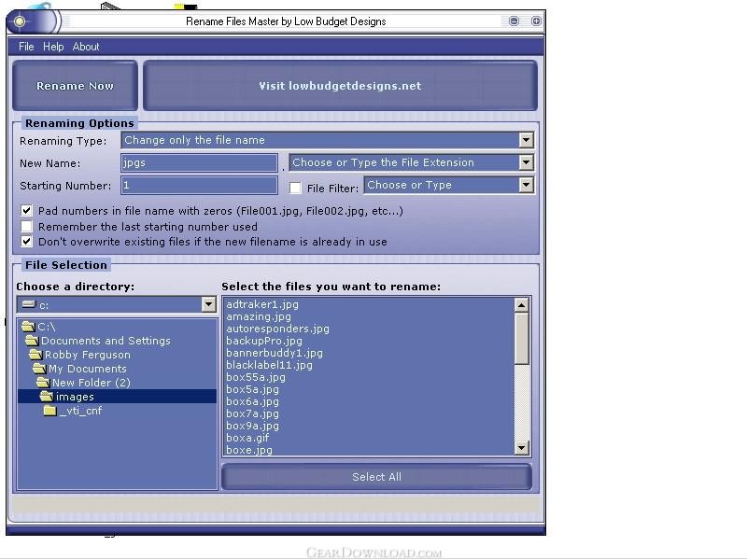This screenshot has height=560, width=747.
Task: Open the File Filter combo box arrow
Action: (526, 185)
